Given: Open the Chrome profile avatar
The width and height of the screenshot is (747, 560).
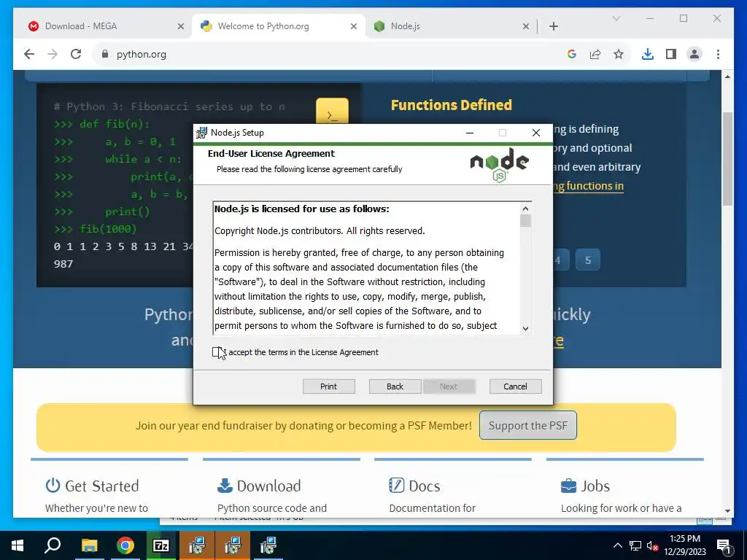Looking at the screenshot, I should (x=694, y=54).
